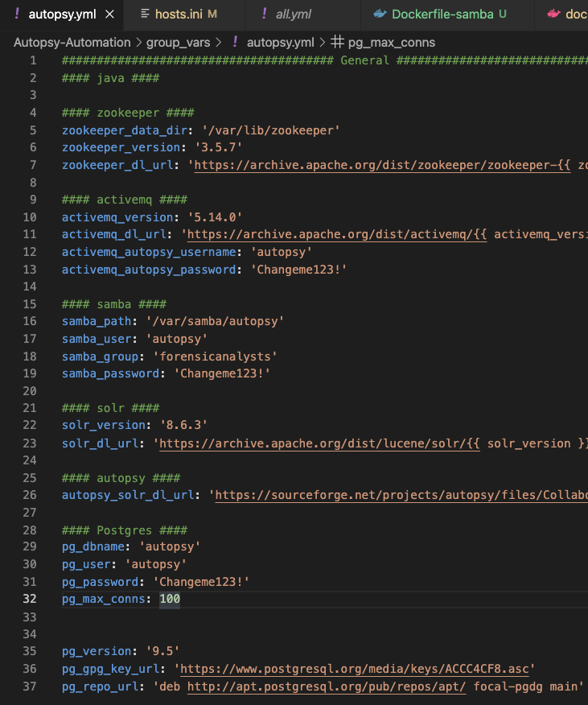Select the highlighted value 100 on pg_max_conns line
588x705 pixels.
(169, 599)
